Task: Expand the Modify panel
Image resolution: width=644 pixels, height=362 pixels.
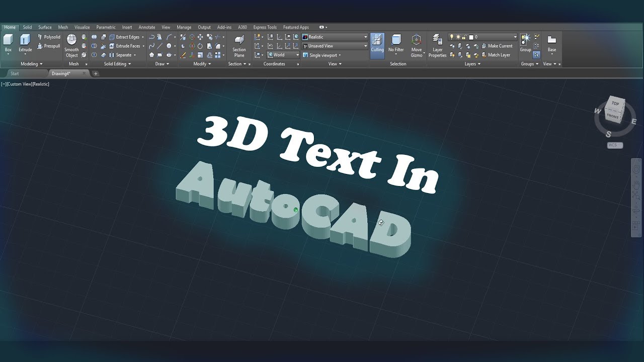Action: click(203, 64)
